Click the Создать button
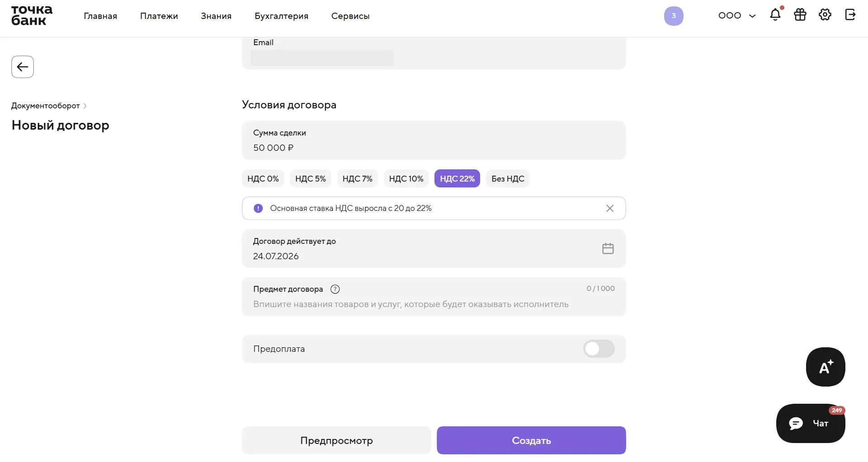Image resolution: width=868 pixels, height=462 pixels. pyautogui.click(x=531, y=440)
